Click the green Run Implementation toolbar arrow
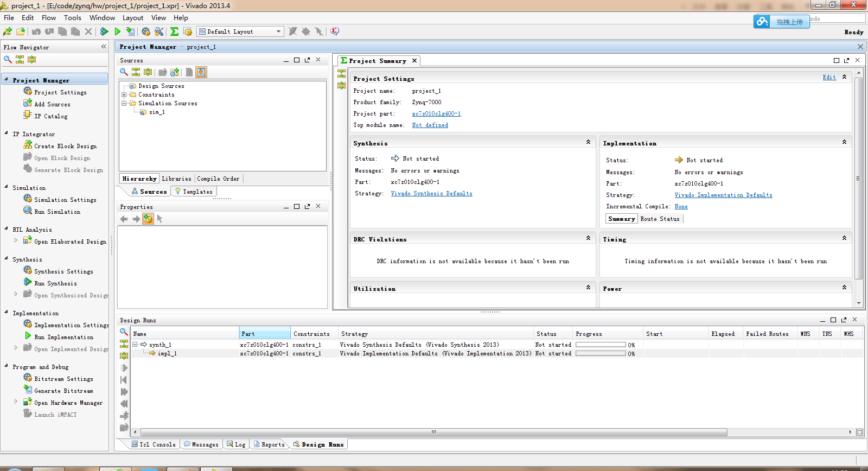 coord(117,31)
